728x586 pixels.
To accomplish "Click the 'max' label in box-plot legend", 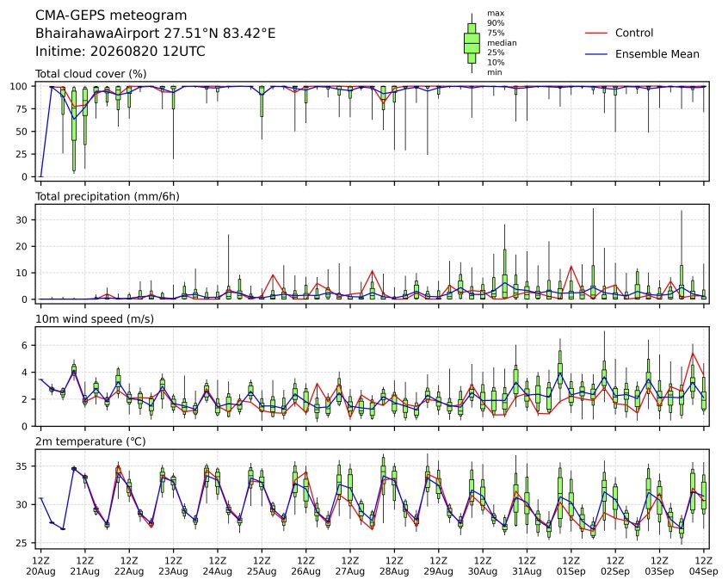I will (496, 14).
